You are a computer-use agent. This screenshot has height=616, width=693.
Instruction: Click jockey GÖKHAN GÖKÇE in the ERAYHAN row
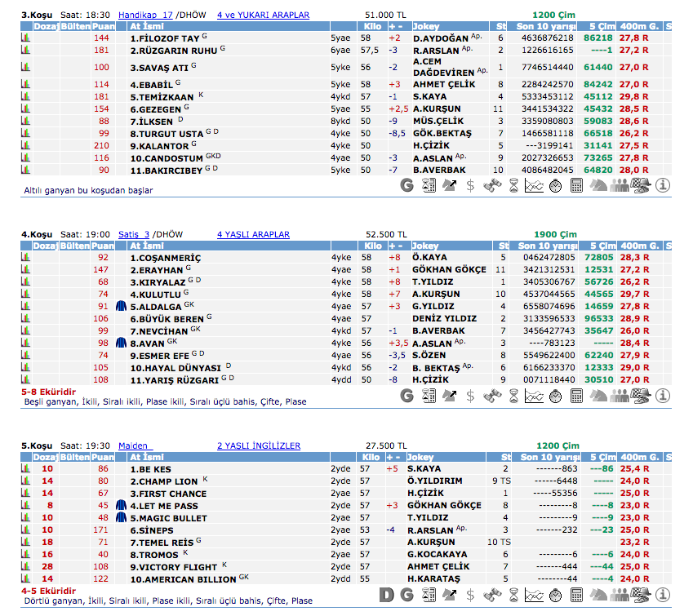(x=446, y=270)
